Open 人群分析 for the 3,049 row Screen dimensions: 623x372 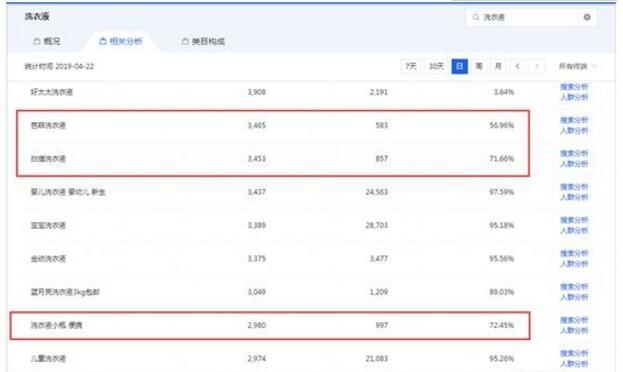574,297
